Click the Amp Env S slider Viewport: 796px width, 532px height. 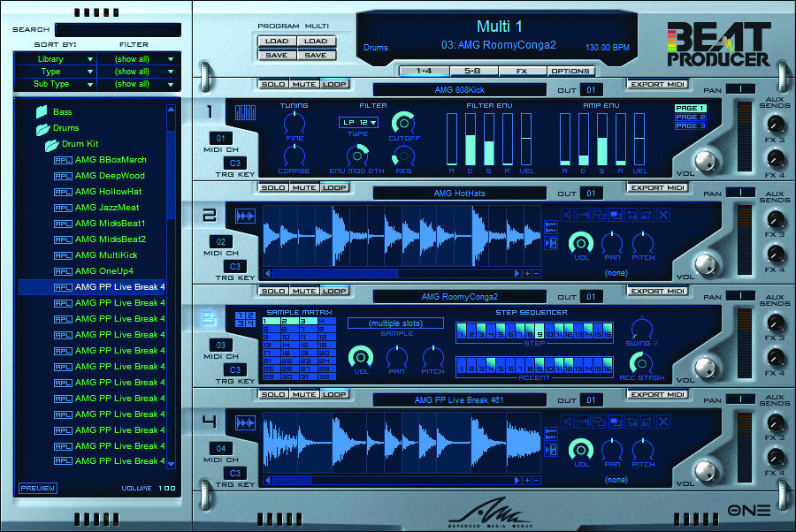click(602, 139)
